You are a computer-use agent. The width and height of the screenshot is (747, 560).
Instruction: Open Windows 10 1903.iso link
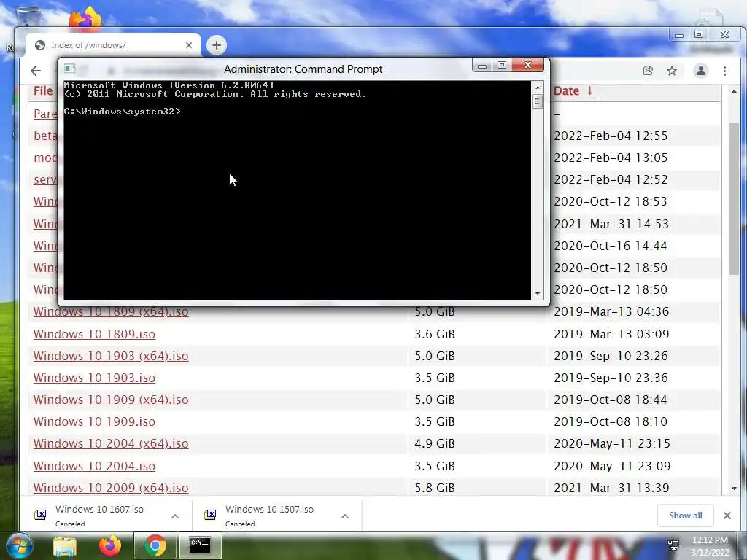(x=94, y=378)
